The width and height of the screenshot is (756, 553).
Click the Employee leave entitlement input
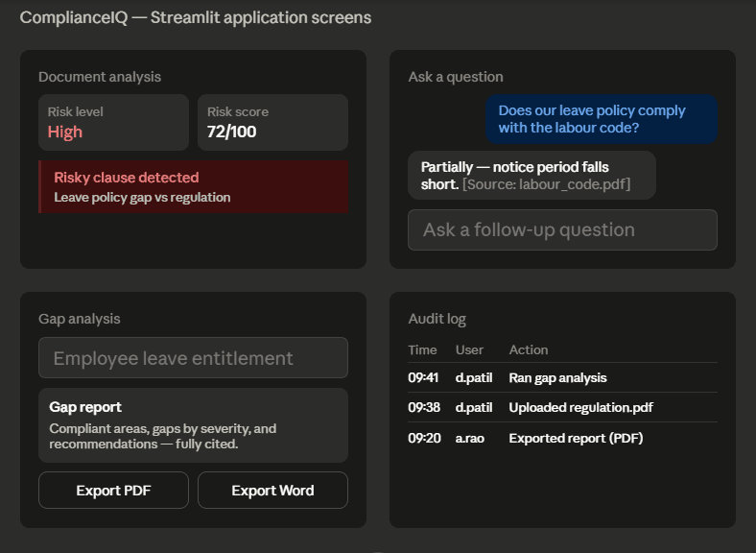(x=194, y=358)
